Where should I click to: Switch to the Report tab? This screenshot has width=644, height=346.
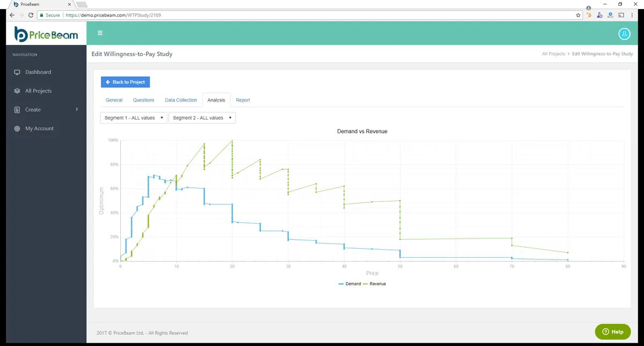[x=243, y=100]
